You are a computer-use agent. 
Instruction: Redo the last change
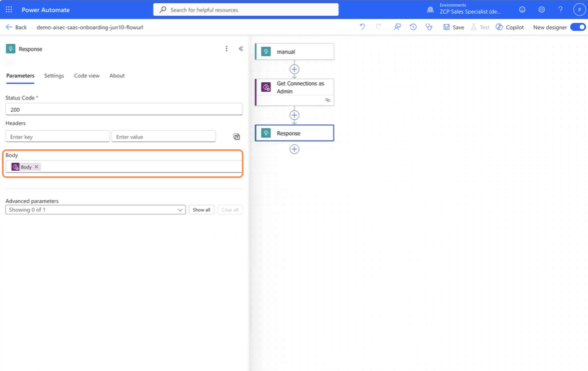click(378, 27)
